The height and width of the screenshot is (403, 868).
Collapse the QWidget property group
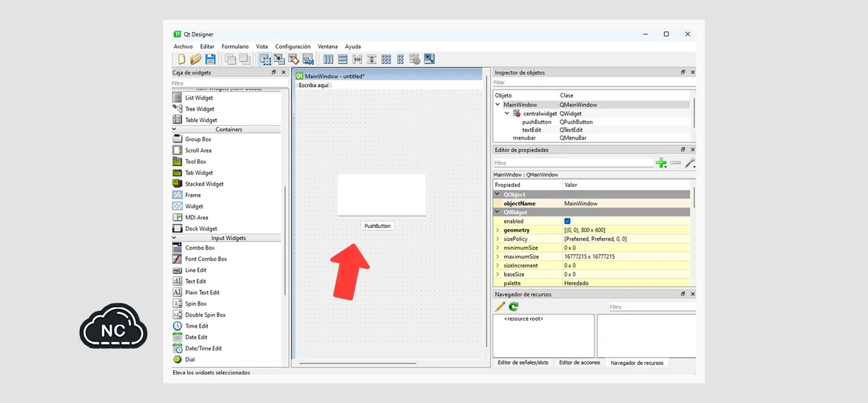[x=497, y=213]
